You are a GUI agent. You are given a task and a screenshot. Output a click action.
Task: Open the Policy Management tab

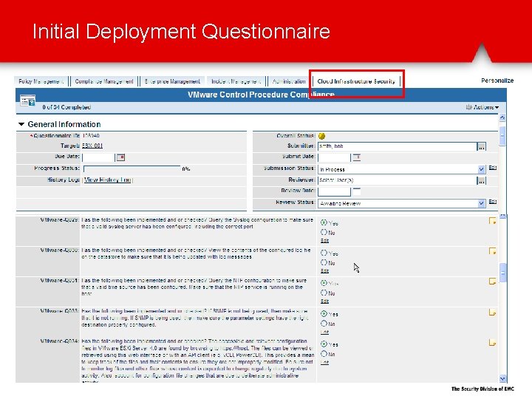pos(41,81)
